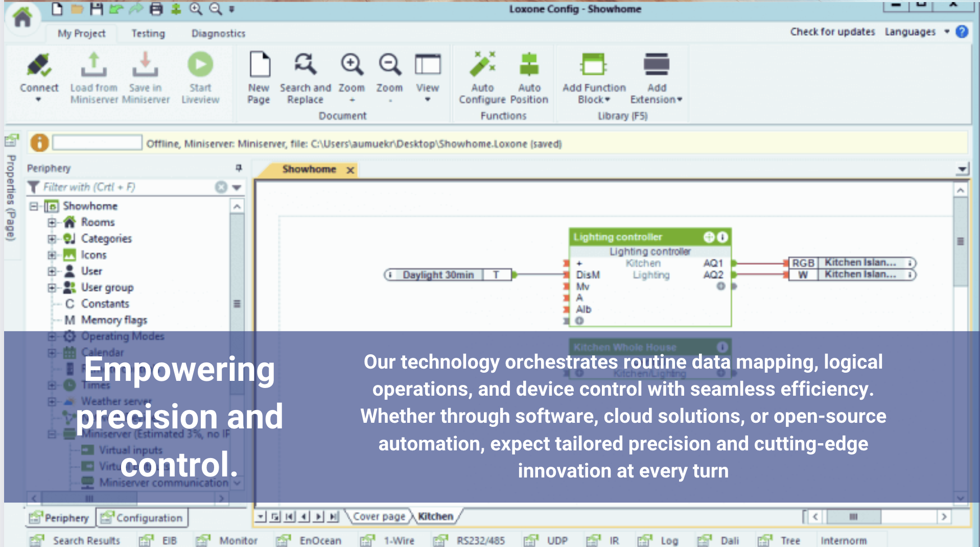Select the Kitchen page tab
The image size is (980, 547).
435,516
